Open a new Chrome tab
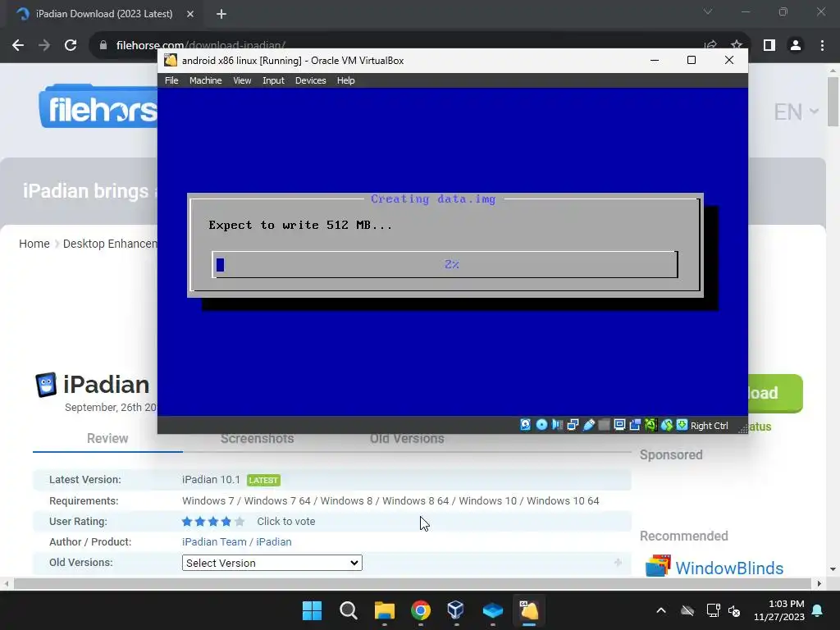The image size is (840, 630). coord(221,14)
